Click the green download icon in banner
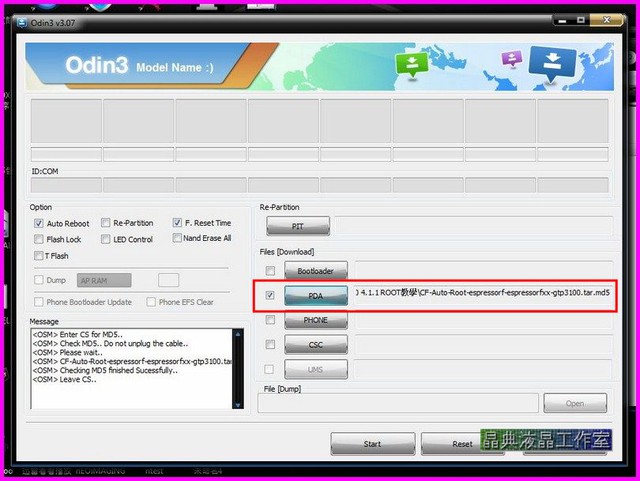The width and height of the screenshot is (640, 481). (412, 64)
